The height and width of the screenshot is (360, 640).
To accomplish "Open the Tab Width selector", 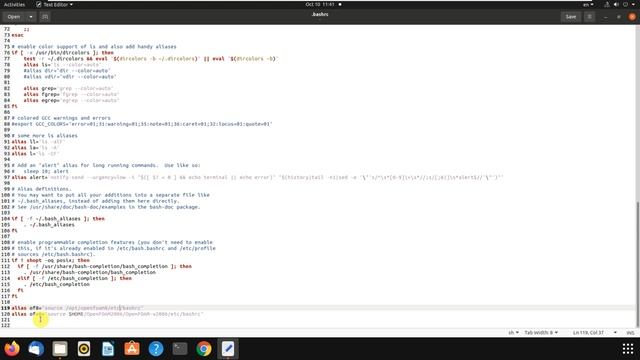I will tap(541, 333).
